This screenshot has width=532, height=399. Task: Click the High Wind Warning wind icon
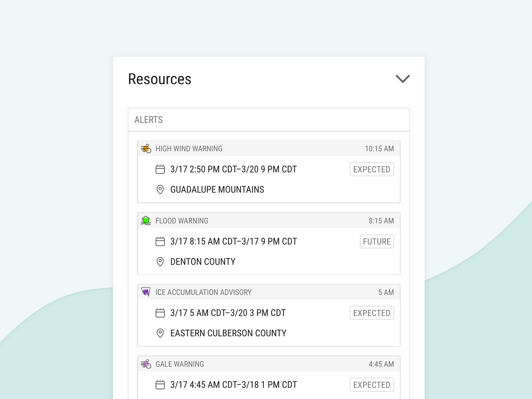[x=146, y=149]
